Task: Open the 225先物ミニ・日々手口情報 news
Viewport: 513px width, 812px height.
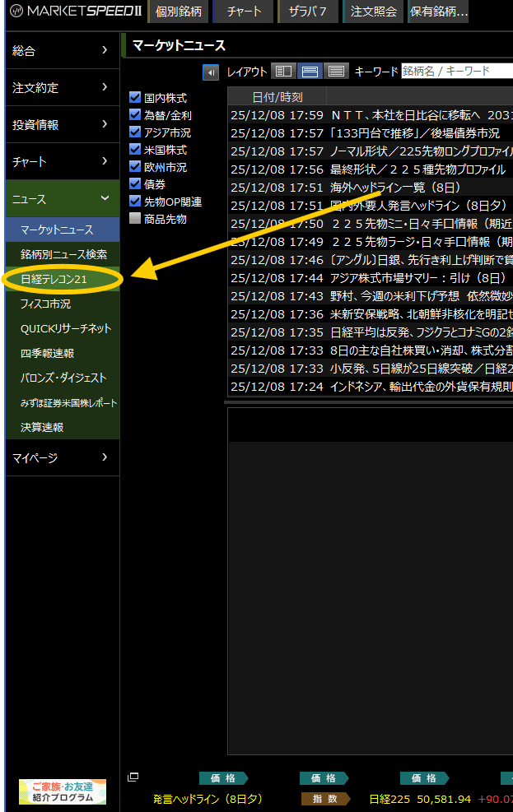Action: click(x=371, y=224)
